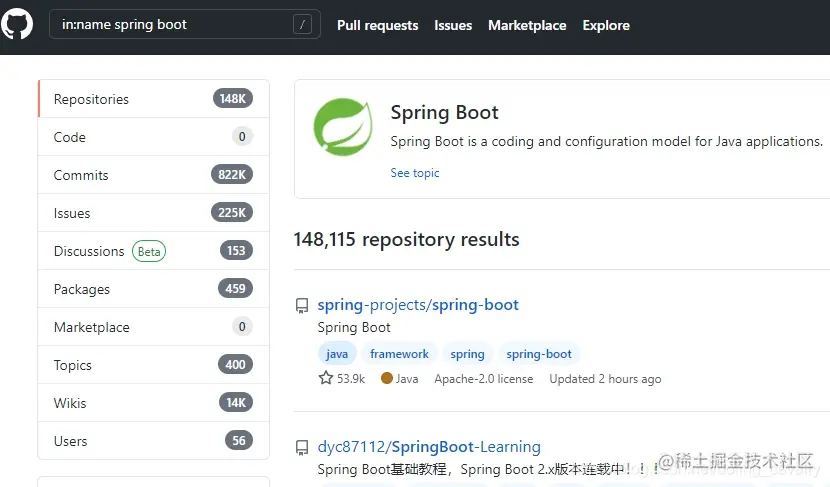Click 'Updated 2 hours ago' text
Image resolution: width=830 pixels, height=487 pixels.
pyautogui.click(x=605, y=379)
